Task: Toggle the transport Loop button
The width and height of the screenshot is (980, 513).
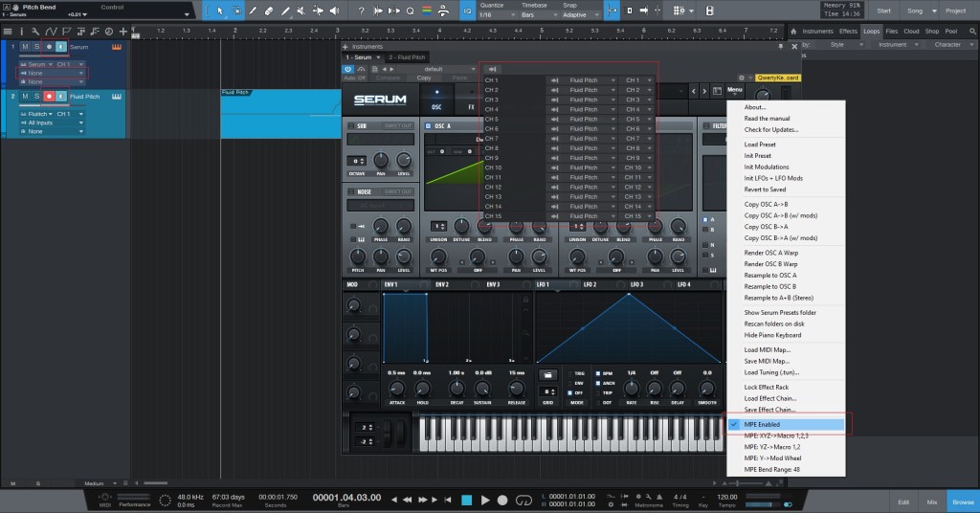Action: [x=523, y=500]
